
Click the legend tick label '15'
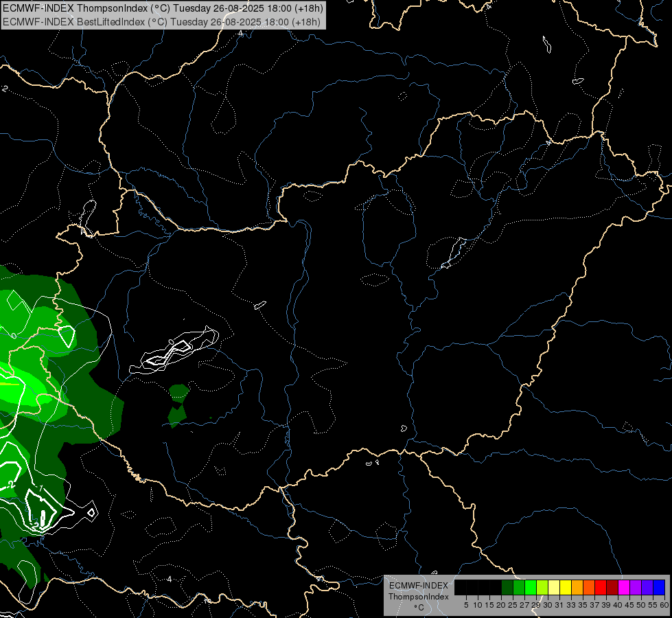[489, 605]
